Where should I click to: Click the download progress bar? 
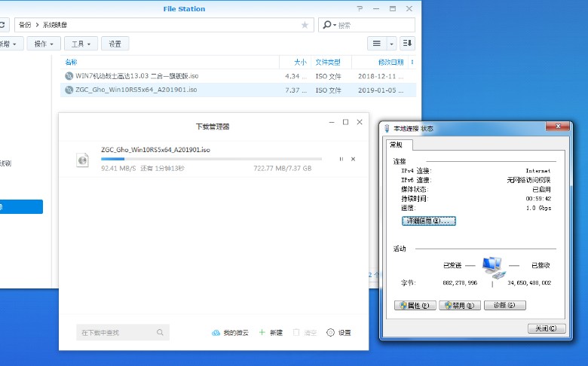click(211, 159)
